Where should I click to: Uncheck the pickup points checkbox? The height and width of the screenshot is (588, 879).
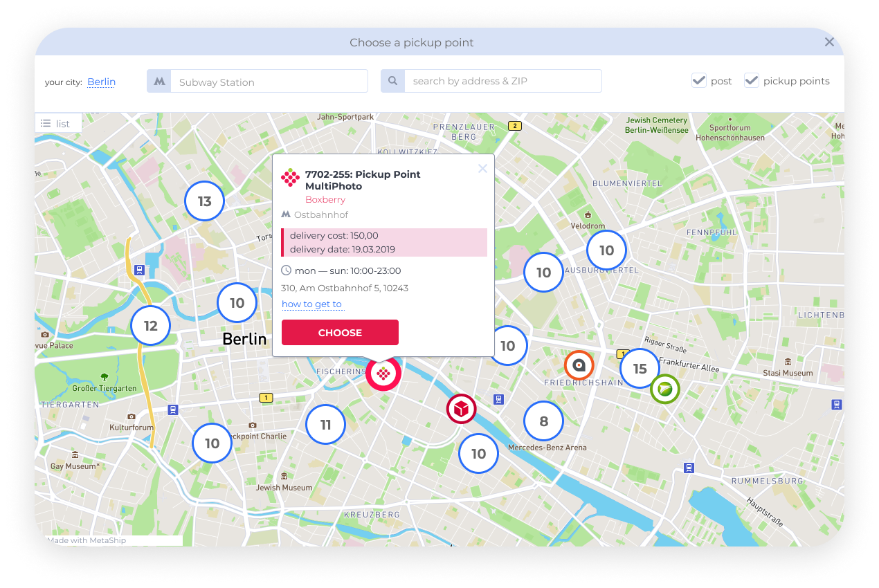coord(752,80)
